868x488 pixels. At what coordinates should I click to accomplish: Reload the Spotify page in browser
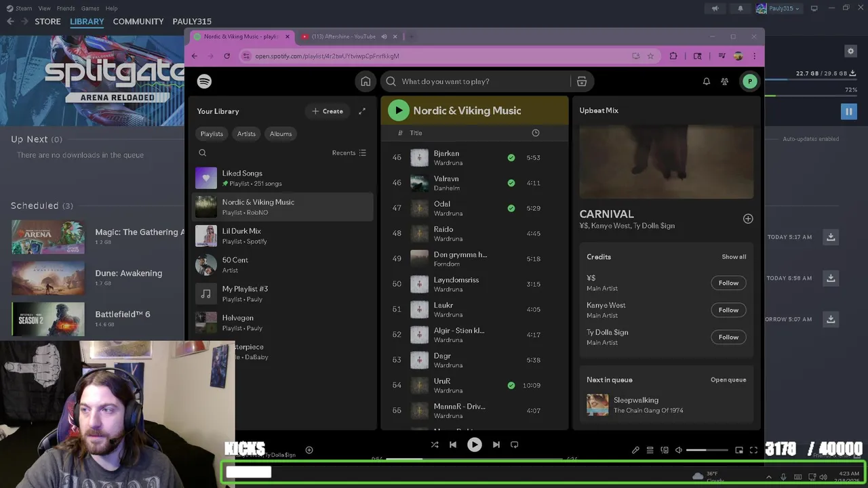tap(227, 56)
